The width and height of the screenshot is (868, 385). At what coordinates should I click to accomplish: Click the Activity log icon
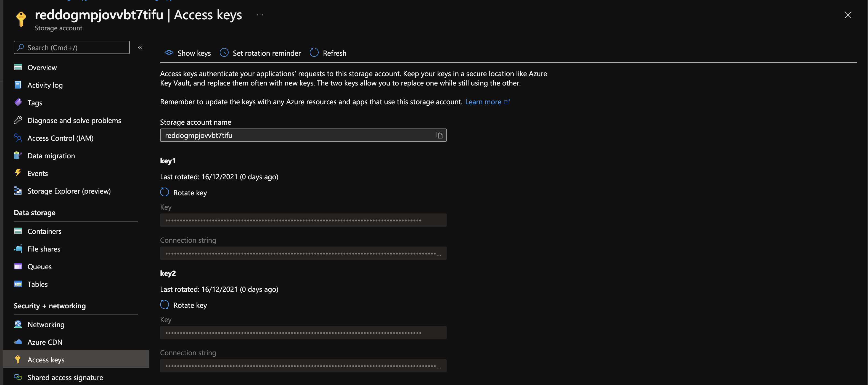18,85
